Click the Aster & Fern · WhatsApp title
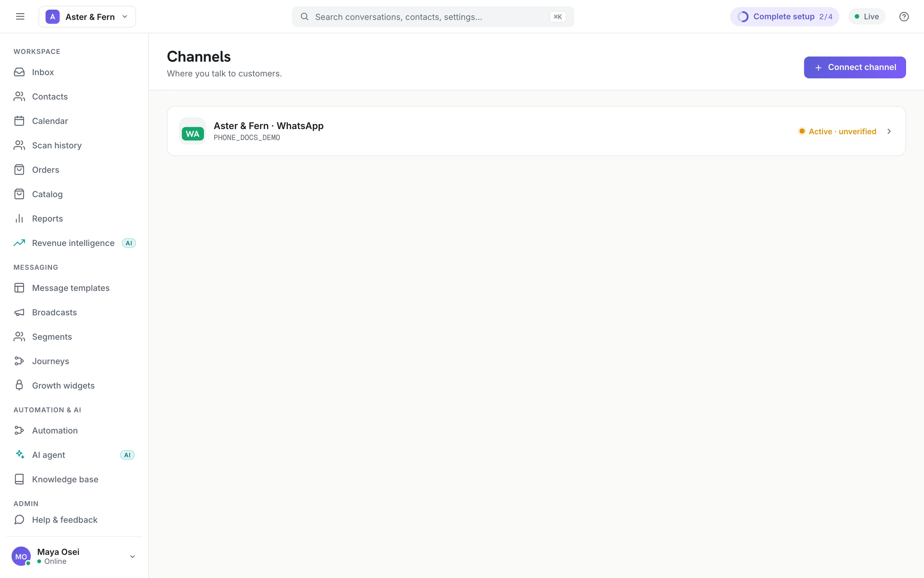924x578 pixels. pos(269,126)
